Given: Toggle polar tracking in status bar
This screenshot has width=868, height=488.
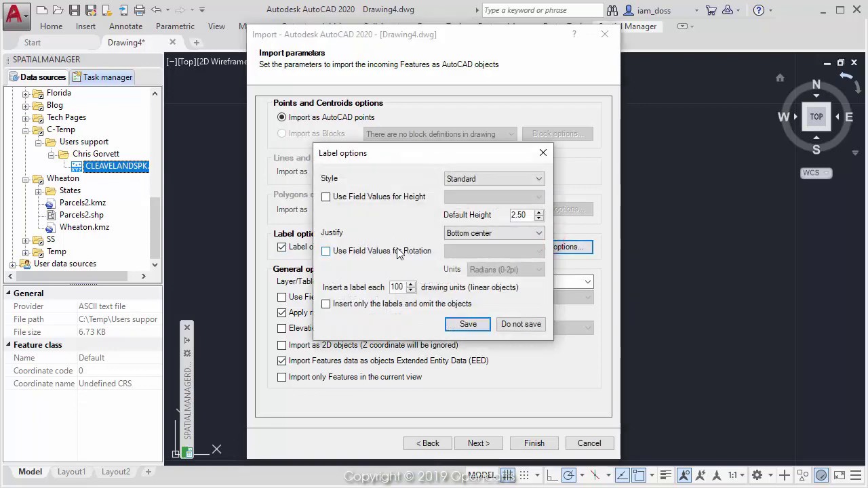Looking at the screenshot, I should point(568,475).
